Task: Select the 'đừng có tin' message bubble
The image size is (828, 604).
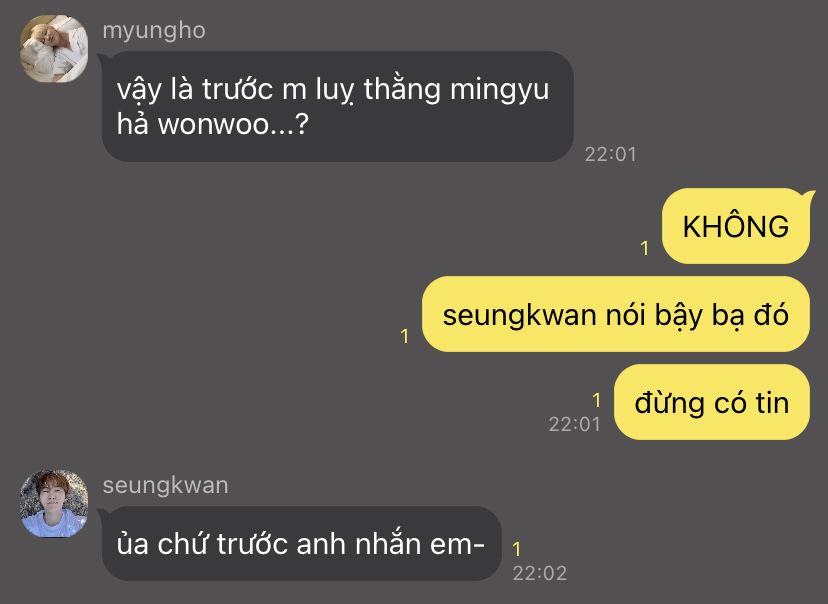Action: click(712, 402)
